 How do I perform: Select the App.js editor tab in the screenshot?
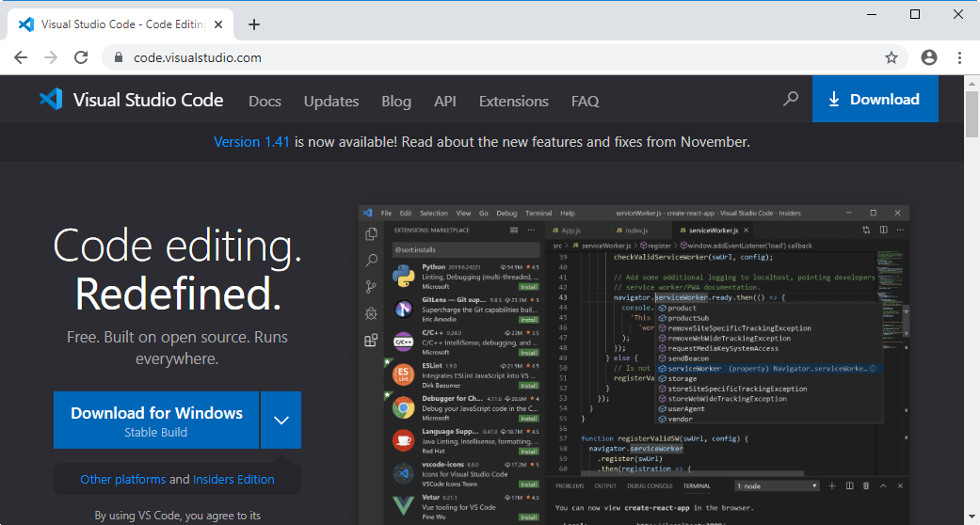pyautogui.click(x=566, y=231)
